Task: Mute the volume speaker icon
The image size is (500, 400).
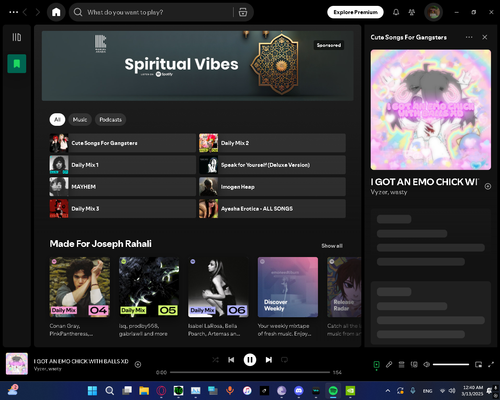Action: point(426,364)
